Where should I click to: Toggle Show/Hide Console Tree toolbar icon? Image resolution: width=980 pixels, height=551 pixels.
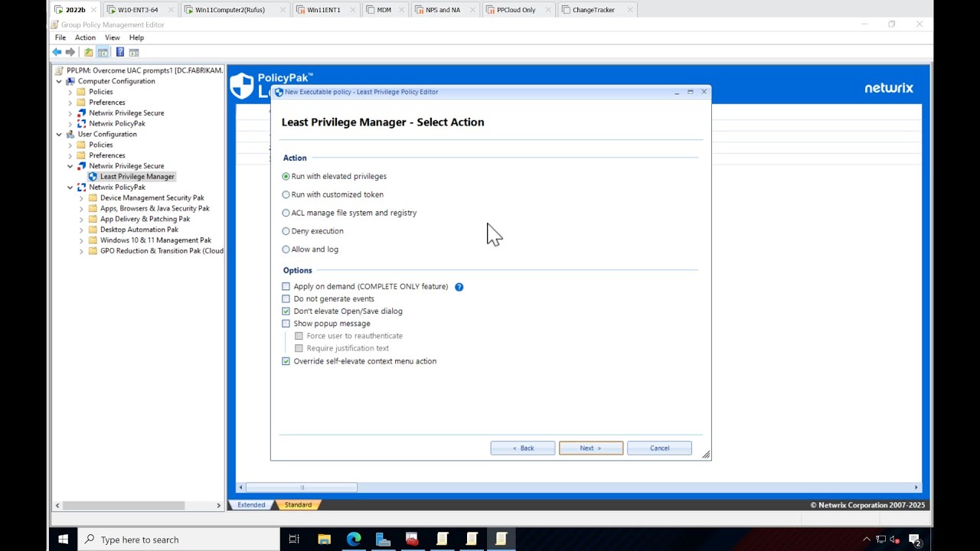tap(103, 52)
